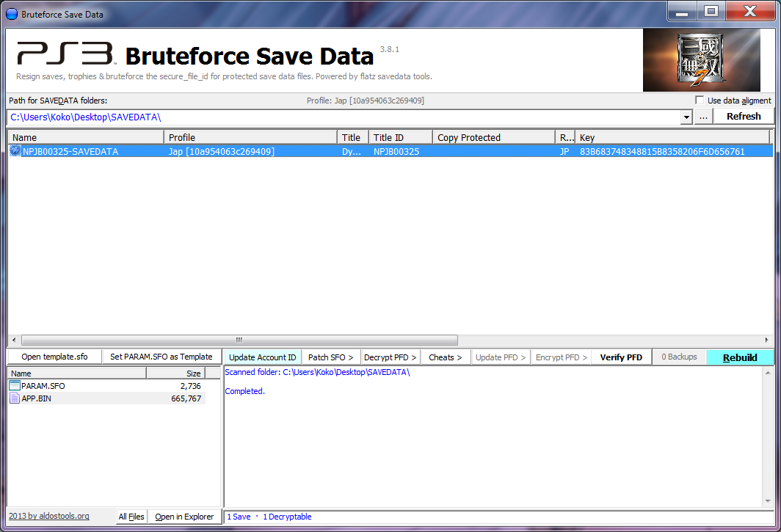Select the APP.BIN file name
Image resolution: width=781 pixels, height=532 pixels.
tap(37, 398)
